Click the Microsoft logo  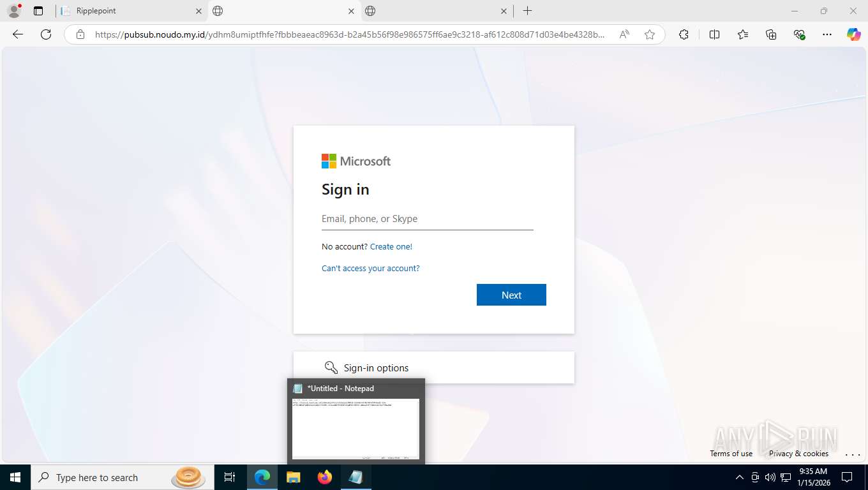tap(356, 161)
